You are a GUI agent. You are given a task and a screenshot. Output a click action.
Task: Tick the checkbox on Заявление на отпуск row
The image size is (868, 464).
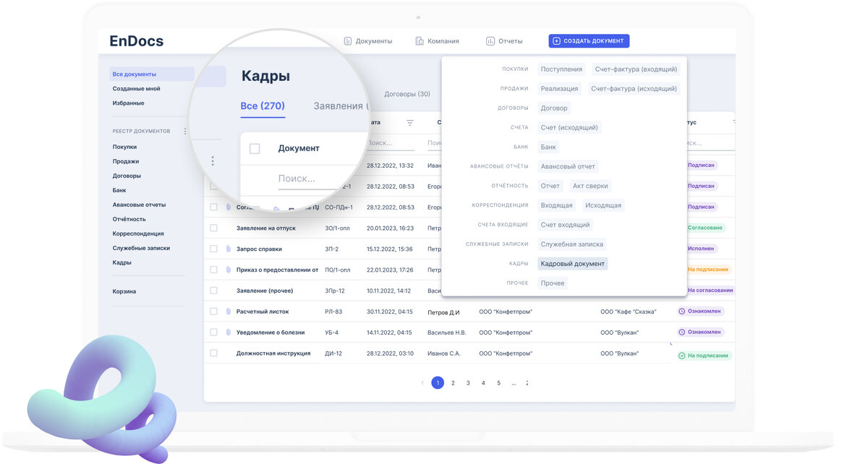click(213, 228)
